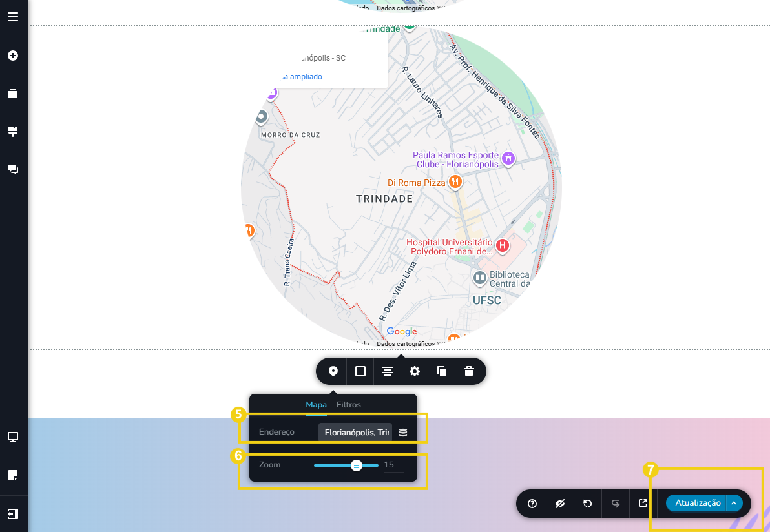Open the help question mark icon
Screen dimensions: 770x532
(x=532, y=504)
